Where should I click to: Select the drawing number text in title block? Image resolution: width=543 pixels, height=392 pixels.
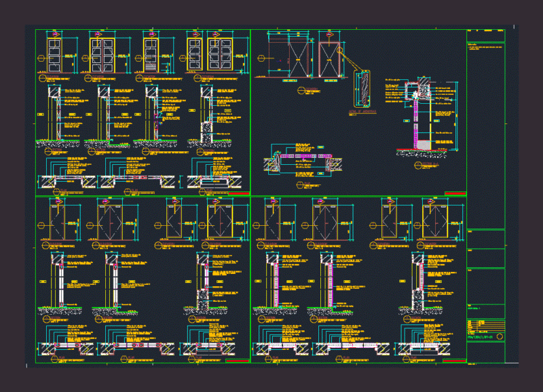pos(480,336)
